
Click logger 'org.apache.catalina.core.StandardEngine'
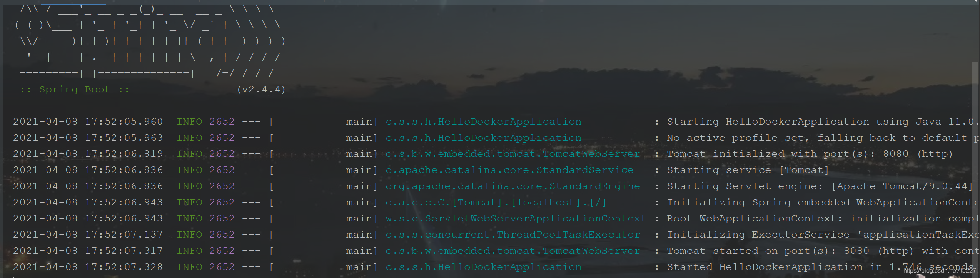pyautogui.click(x=513, y=186)
